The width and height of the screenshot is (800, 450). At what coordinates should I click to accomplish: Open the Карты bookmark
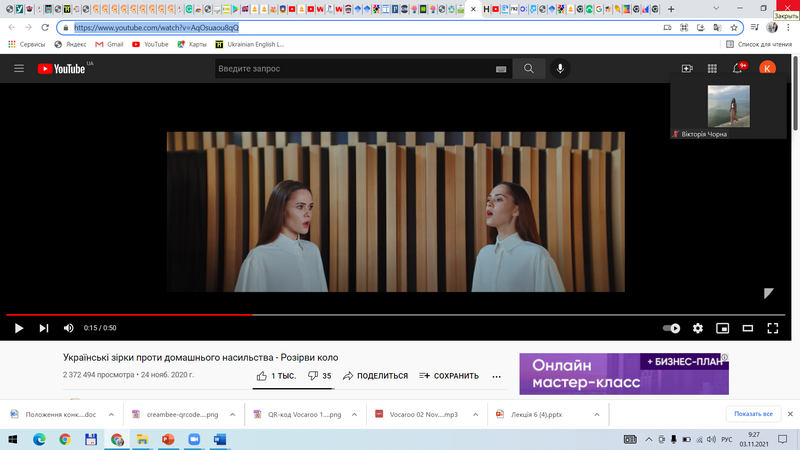pyautogui.click(x=192, y=44)
